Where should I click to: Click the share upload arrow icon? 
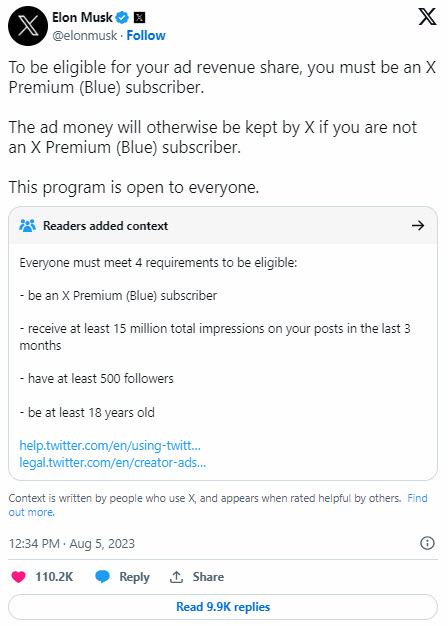pyautogui.click(x=176, y=576)
